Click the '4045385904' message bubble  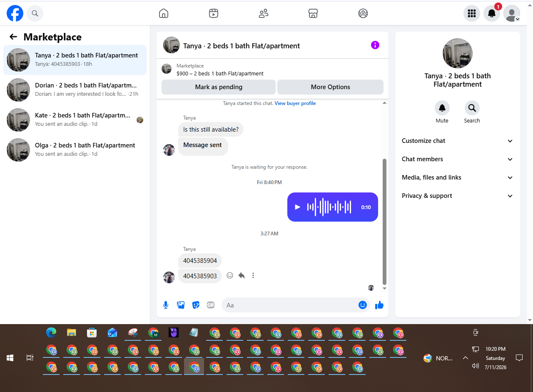click(x=200, y=261)
